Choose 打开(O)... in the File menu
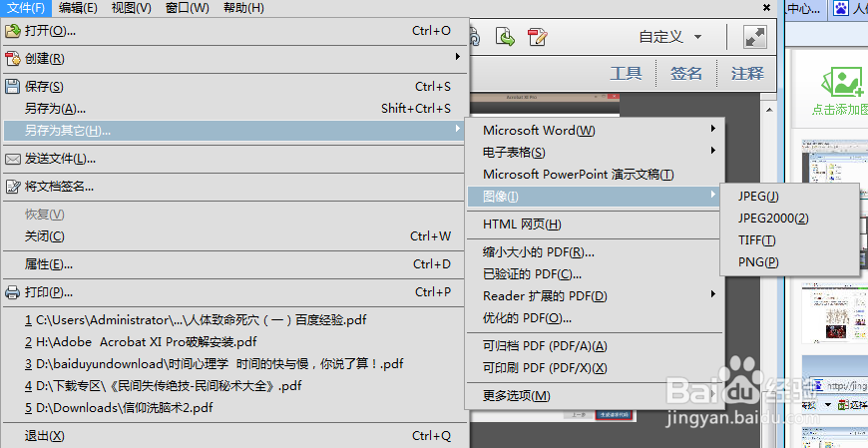 point(234,31)
